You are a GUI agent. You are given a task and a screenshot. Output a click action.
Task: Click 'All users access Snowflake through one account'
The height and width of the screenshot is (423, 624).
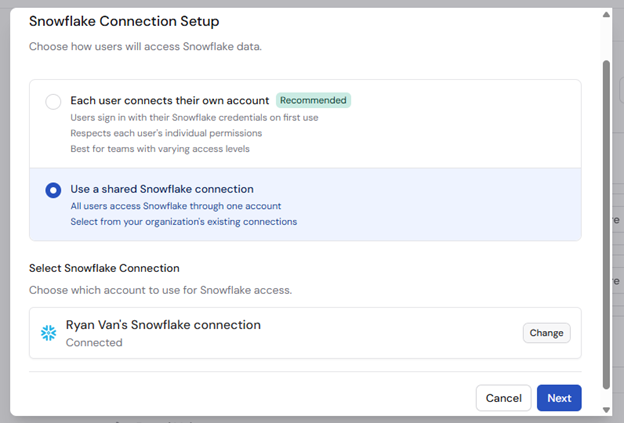tap(176, 206)
